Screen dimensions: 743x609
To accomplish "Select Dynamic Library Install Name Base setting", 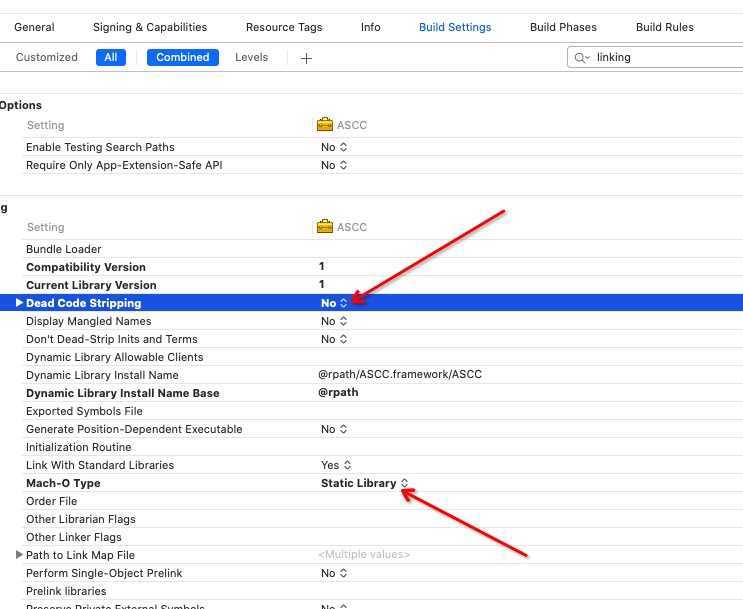I will coord(123,393).
